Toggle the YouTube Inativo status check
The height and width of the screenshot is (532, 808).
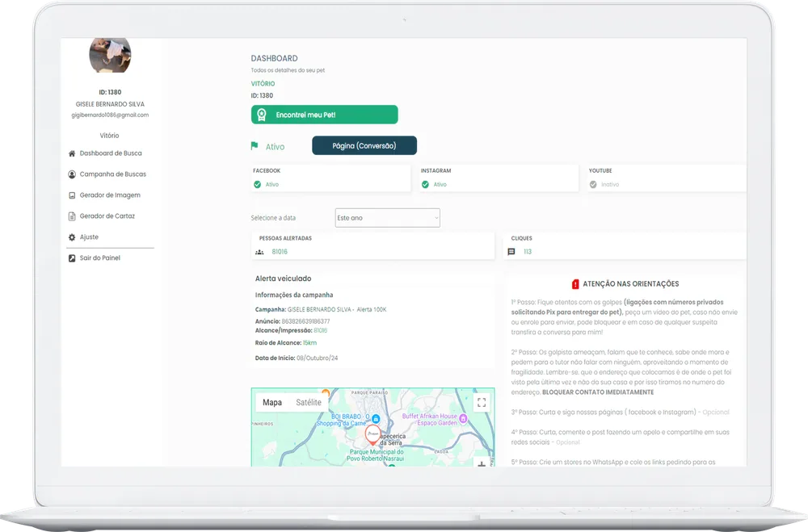point(593,184)
